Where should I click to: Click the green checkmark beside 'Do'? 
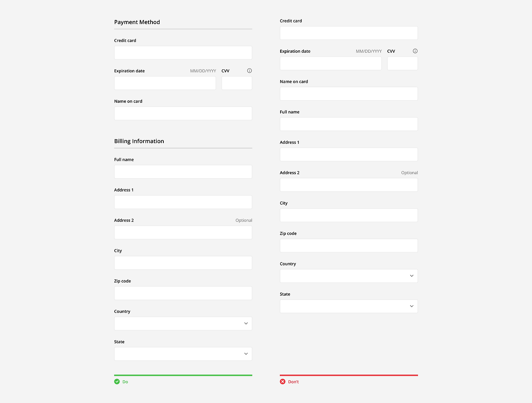click(117, 381)
